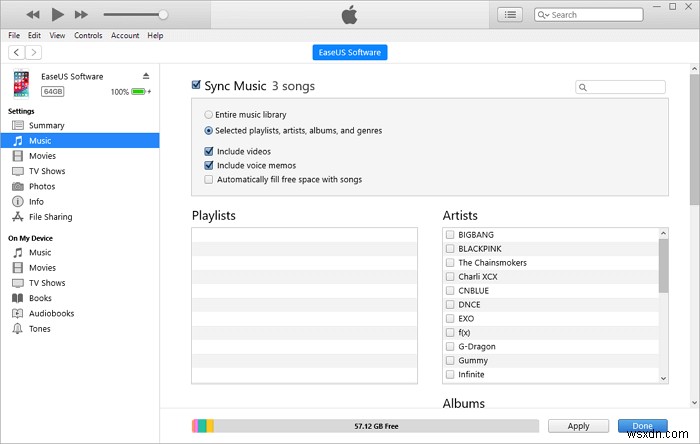Toggle the Sync Music checkbox
700x444 pixels.
pos(196,85)
